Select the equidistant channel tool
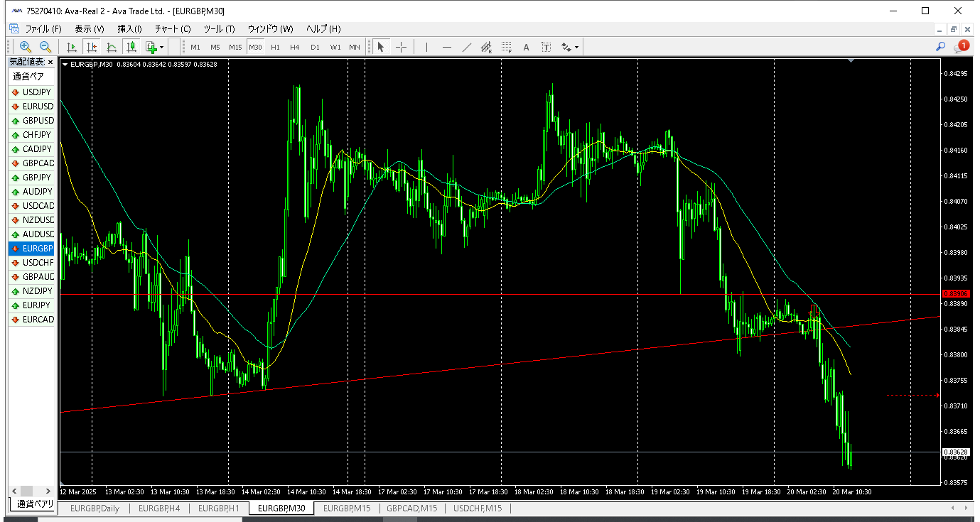Image resolution: width=980 pixels, height=522 pixels. coord(486,47)
